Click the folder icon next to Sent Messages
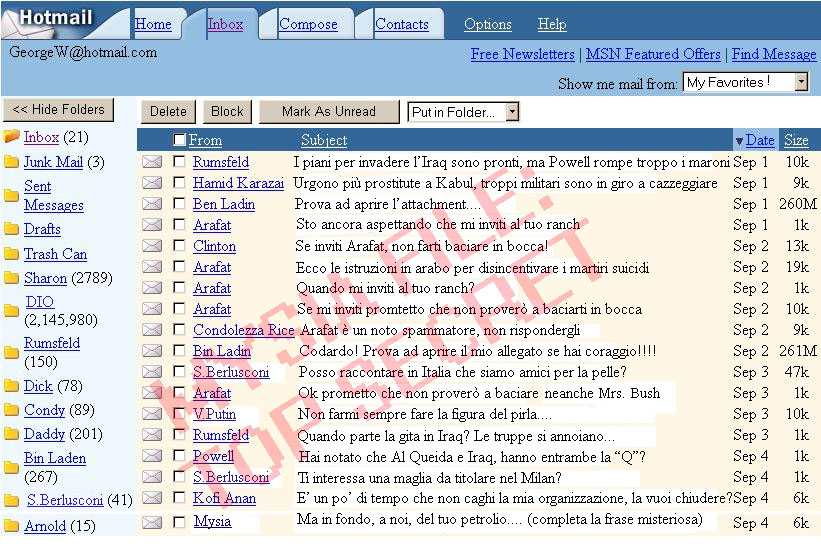 [x=11, y=196]
